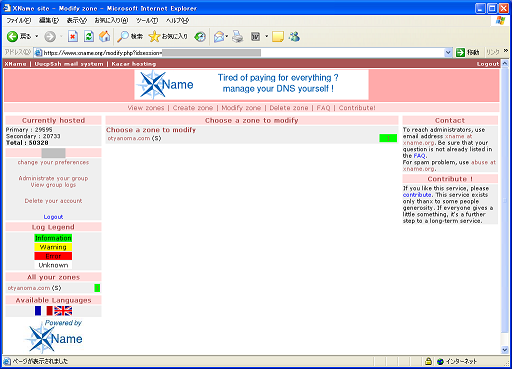The height and width of the screenshot is (369, 512).
Task: Click the History icon in toolbar
Action: coord(200,36)
